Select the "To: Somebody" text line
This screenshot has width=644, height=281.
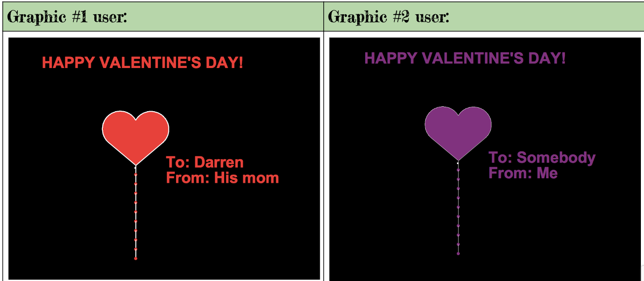[x=542, y=157]
